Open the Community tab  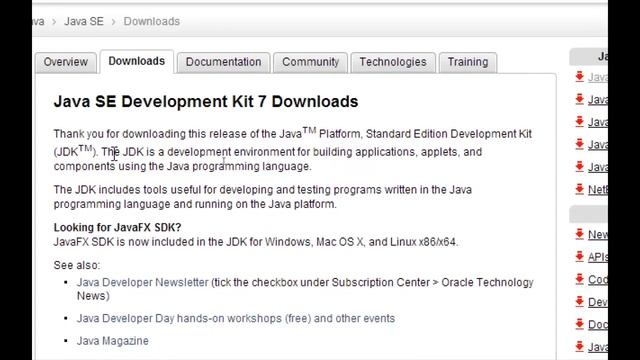(311, 62)
